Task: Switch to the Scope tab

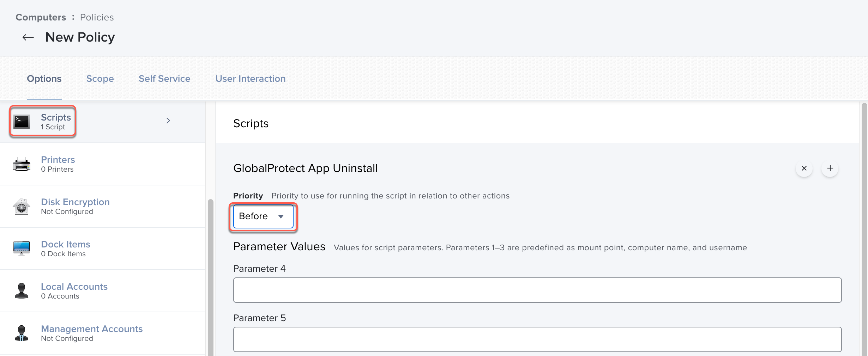Action: point(100,79)
